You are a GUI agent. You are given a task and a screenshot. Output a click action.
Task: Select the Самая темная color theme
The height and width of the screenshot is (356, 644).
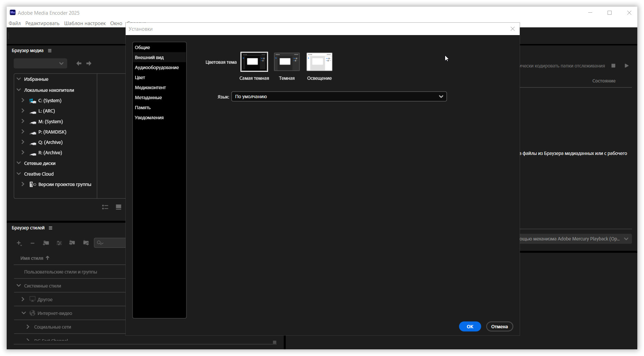[254, 62]
